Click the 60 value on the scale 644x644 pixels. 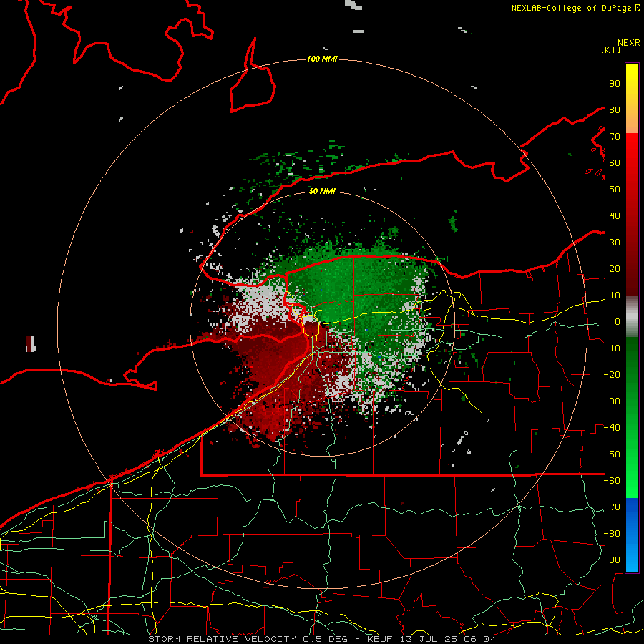(x=615, y=163)
